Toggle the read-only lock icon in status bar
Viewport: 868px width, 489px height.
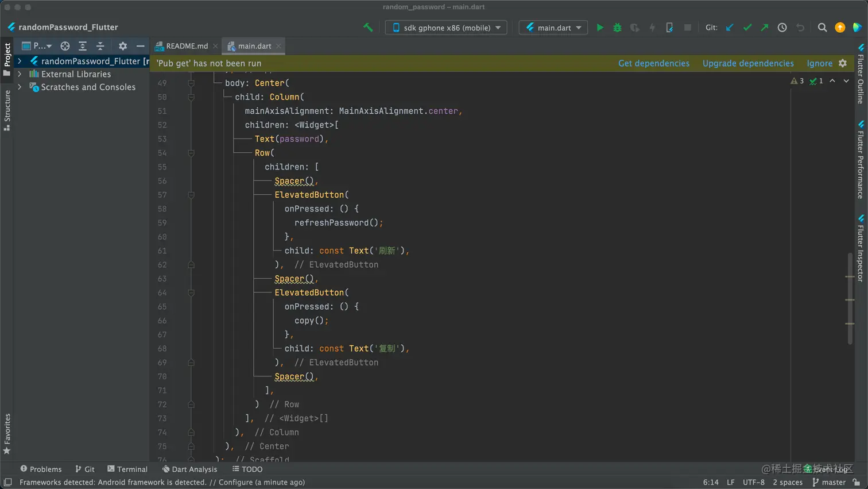pyautogui.click(x=857, y=483)
